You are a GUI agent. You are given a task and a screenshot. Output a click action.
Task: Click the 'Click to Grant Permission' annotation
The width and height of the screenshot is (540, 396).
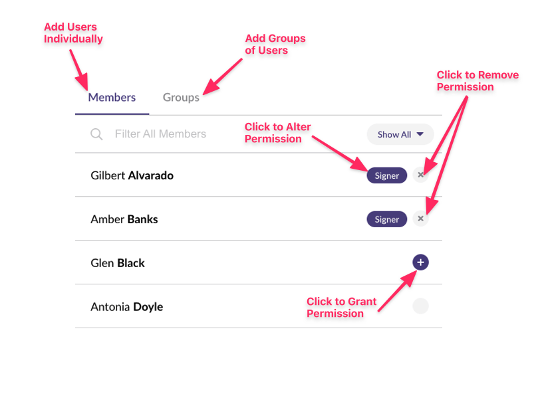click(341, 308)
